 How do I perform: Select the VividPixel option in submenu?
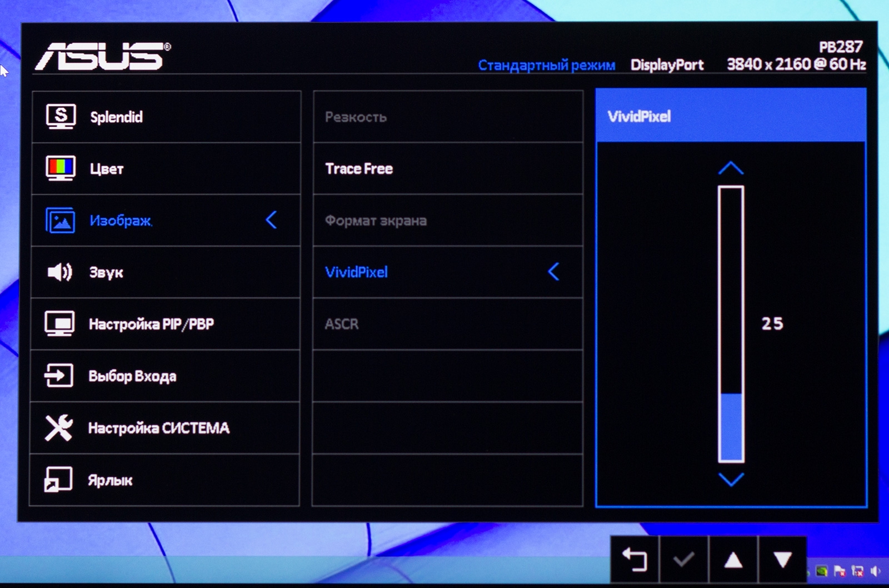click(x=448, y=272)
